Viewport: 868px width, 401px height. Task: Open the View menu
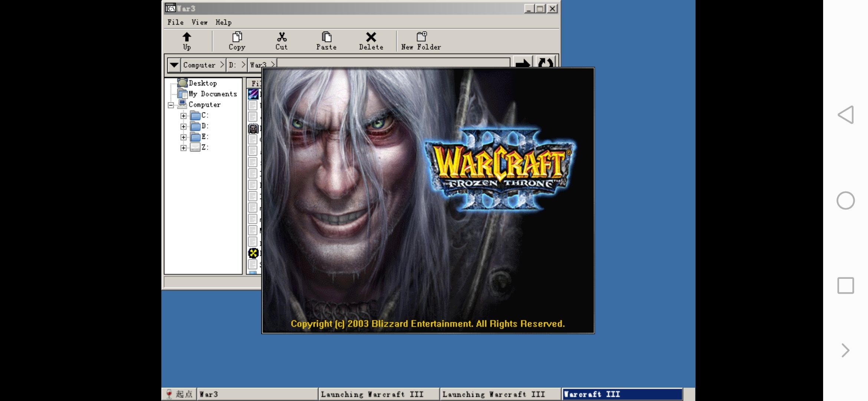pos(199,22)
